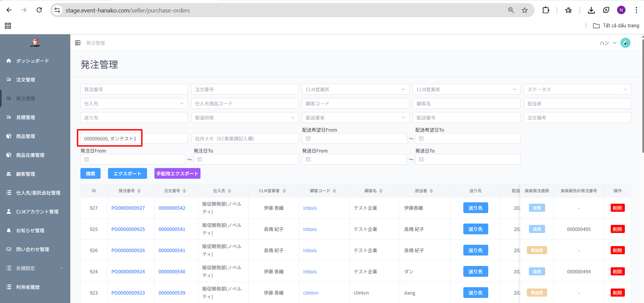Open browser extensions puzzle icon
This screenshot has width=644, height=303.
pos(546,10)
